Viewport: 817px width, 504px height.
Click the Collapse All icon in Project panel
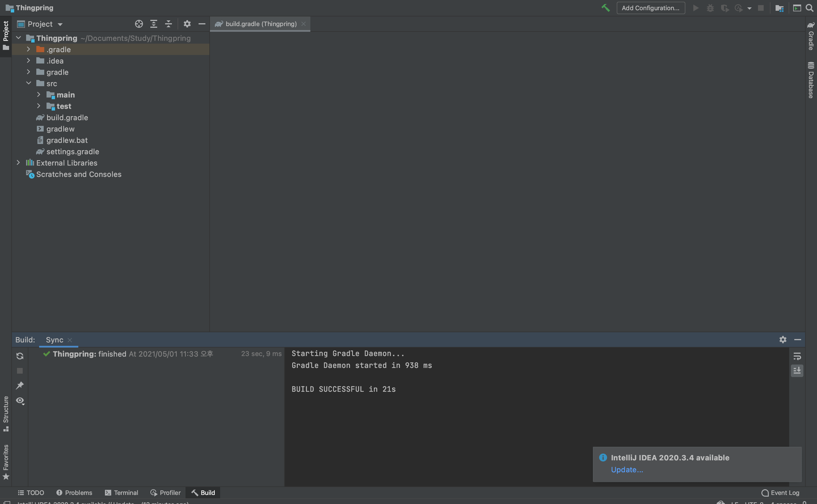tap(169, 24)
